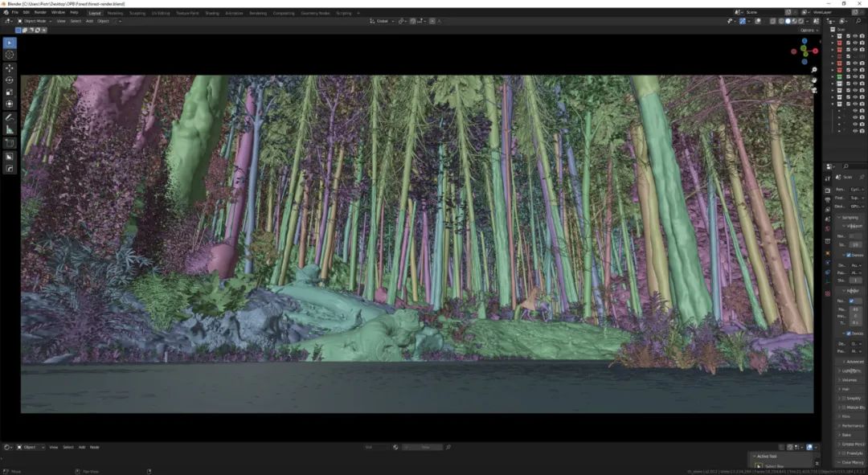Screen dimensions: 868x475
Task: Click the viewport Options button
Action: pos(809,30)
